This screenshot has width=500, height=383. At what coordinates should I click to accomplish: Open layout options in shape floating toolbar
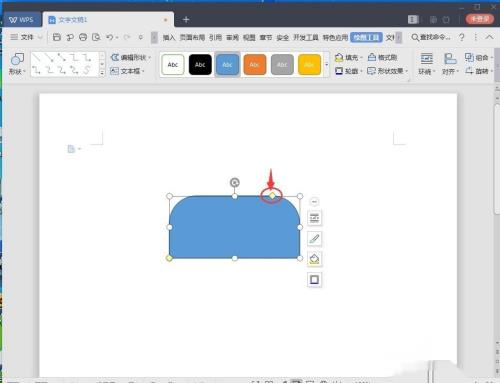314,218
